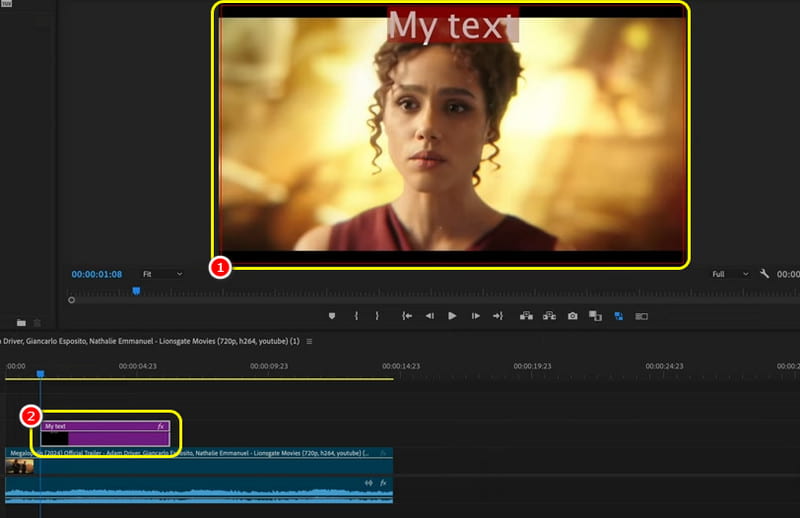This screenshot has width=800, height=518.
Task: Open the sequence tab panel menu
Action: (x=309, y=341)
